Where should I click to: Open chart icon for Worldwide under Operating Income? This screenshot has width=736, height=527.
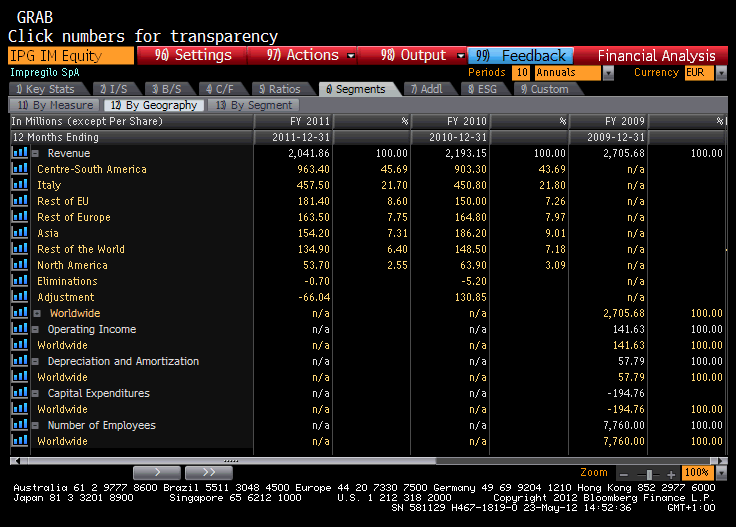tap(20, 345)
